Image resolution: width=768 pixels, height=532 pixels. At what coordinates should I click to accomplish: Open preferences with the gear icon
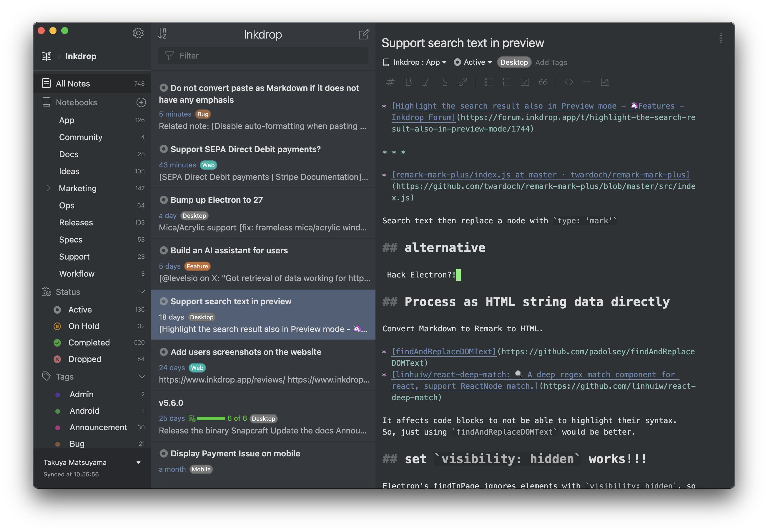click(x=138, y=33)
